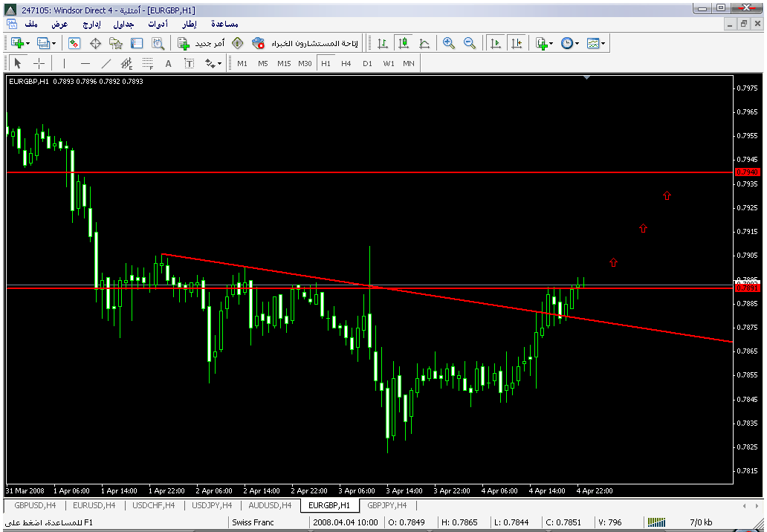This screenshot has height=532, width=767.
Task: Switch to the GBPUSD,H4 chart tab
Action: (33, 505)
